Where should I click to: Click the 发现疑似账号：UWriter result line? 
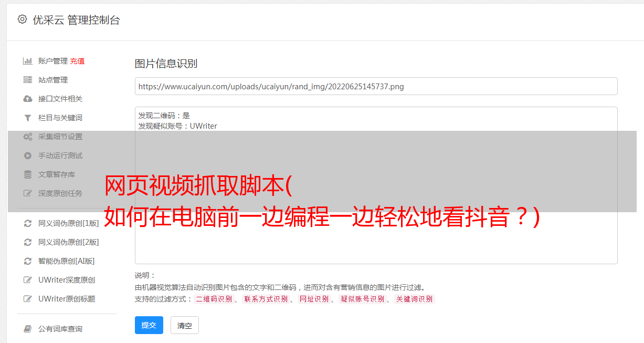pyautogui.click(x=177, y=126)
